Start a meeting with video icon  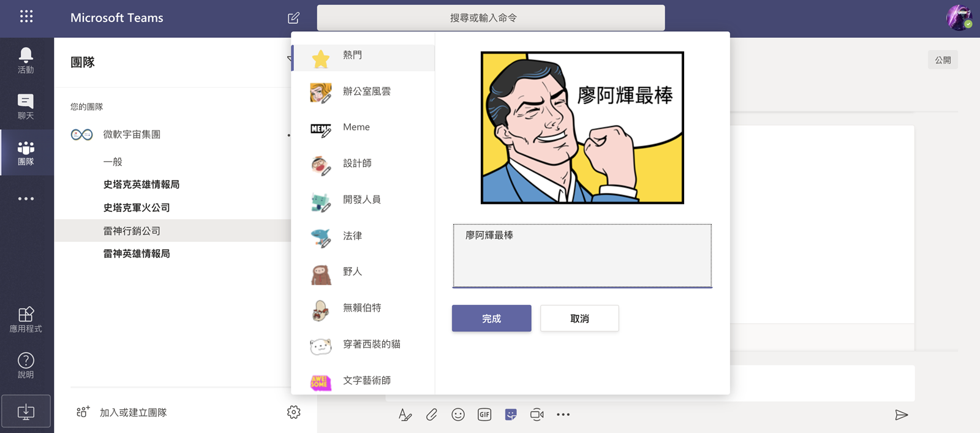pyautogui.click(x=537, y=415)
